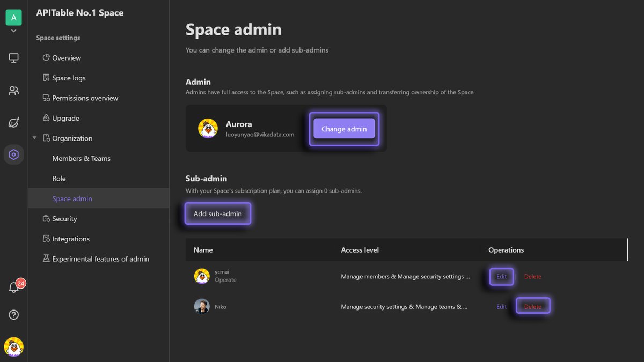The height and width of the screenshot is (362, 644).
Task: Open the Security settings page
Action: coord(64,218)
